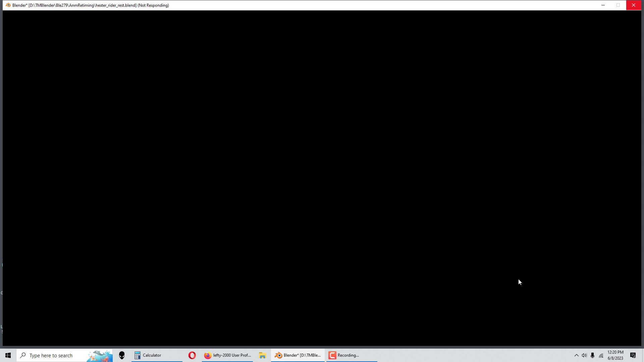
Task: Open the Alienware app from taskbar
Action: 122,355
